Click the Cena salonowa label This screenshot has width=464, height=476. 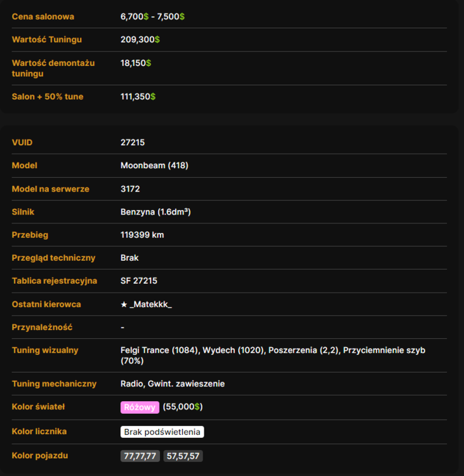43,17
